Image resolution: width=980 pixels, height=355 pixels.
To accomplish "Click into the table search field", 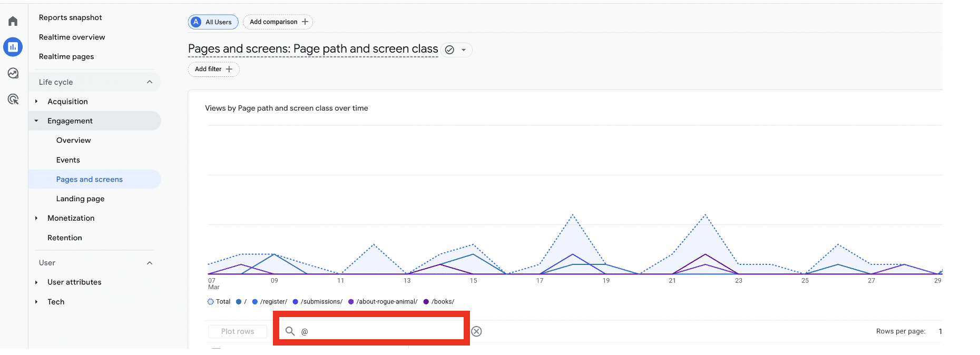I will tap(371, 331).
